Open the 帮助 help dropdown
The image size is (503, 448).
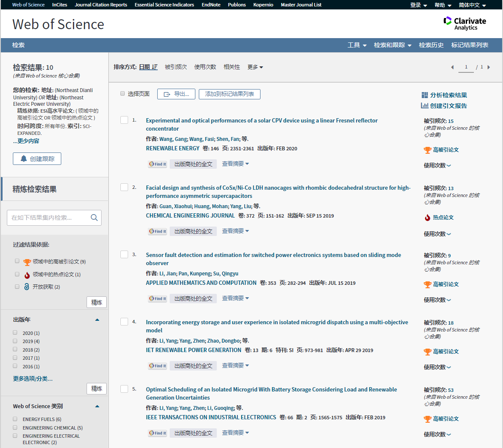443,5
